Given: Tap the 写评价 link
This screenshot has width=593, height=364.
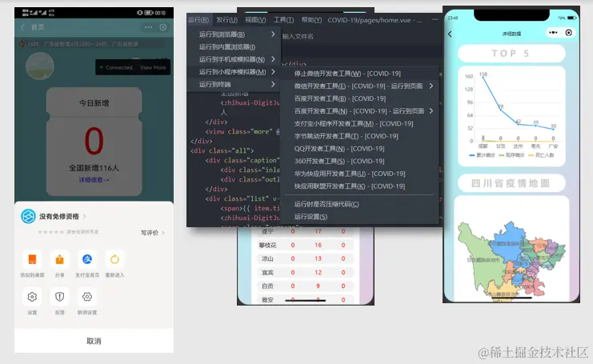Looking at the screenshot, I should click(x=150, y=233).
